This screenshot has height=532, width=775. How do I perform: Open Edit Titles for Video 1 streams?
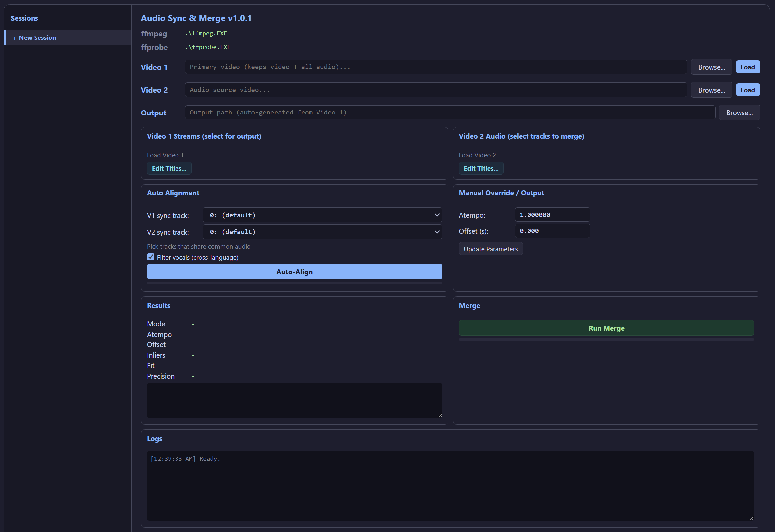click(x=169, y=169)
